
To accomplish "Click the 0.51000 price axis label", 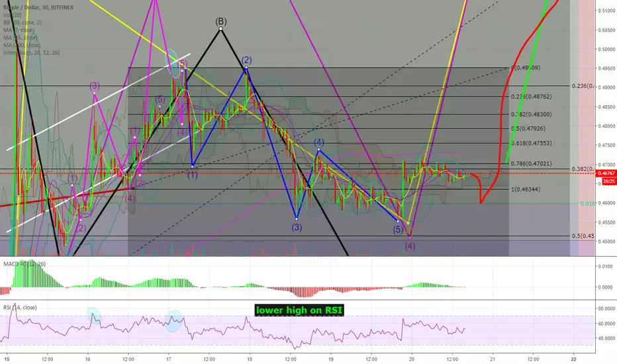I will 606,11.
